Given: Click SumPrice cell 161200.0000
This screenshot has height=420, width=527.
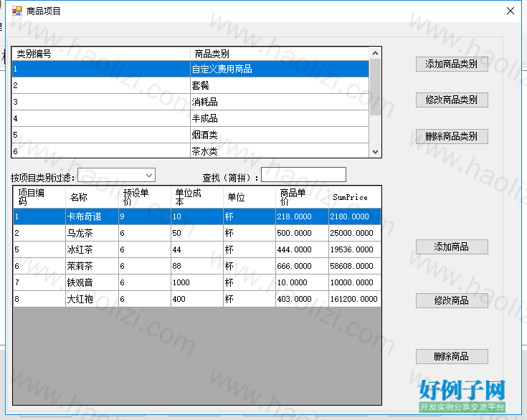Looking at the screenshot, I should 355,299.
